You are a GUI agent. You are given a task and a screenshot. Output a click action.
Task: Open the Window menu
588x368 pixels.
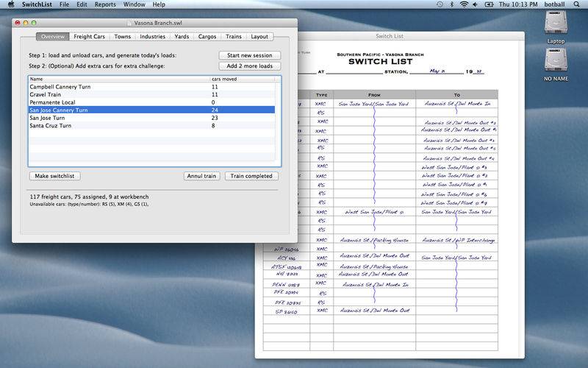135,4
